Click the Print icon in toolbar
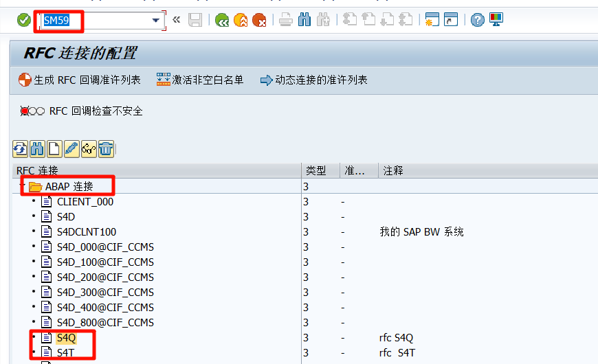 (286, 20)
